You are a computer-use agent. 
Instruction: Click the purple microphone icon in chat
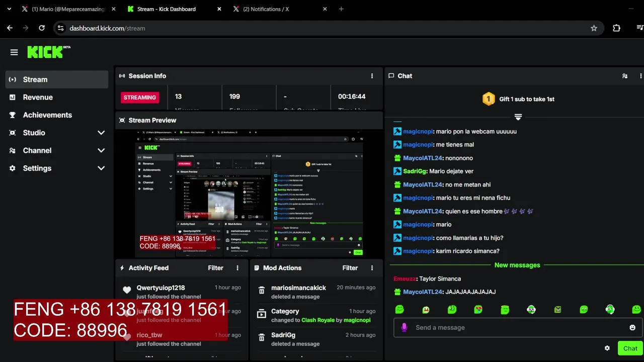point(404,327)
